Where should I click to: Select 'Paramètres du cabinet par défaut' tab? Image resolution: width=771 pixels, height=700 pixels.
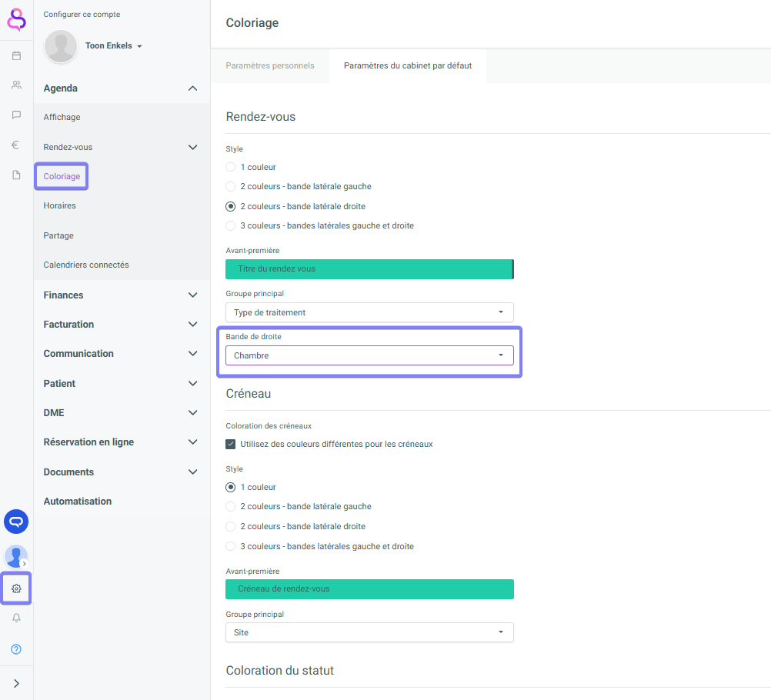[x=408, y=66]
